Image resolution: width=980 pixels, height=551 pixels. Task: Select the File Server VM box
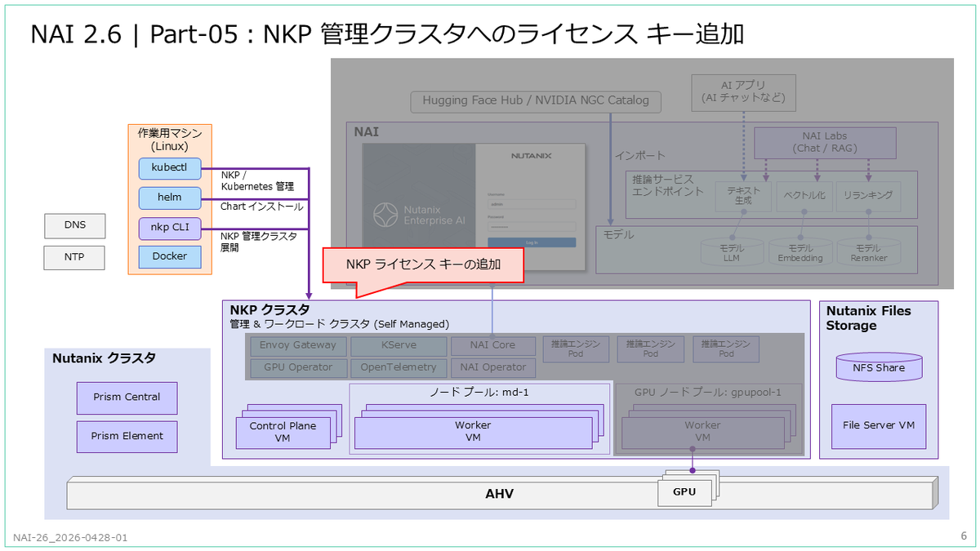tap(879, 425)
